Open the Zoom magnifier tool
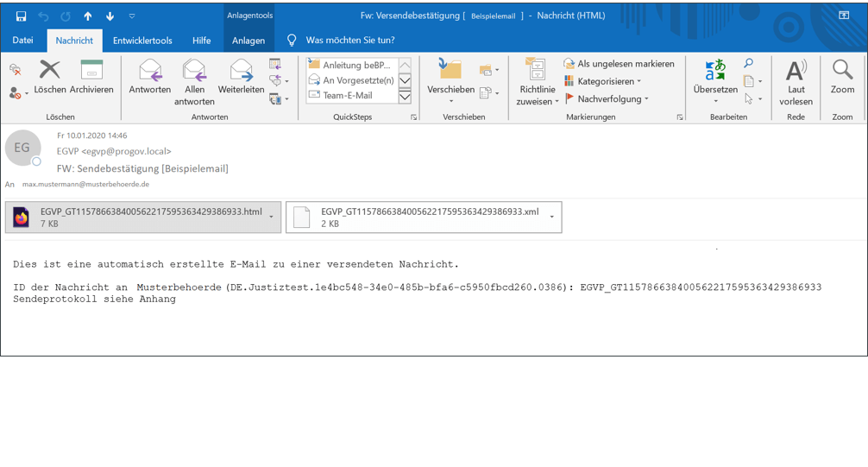The width and height of the screenshot is (868, 467). tap(842, 71)
